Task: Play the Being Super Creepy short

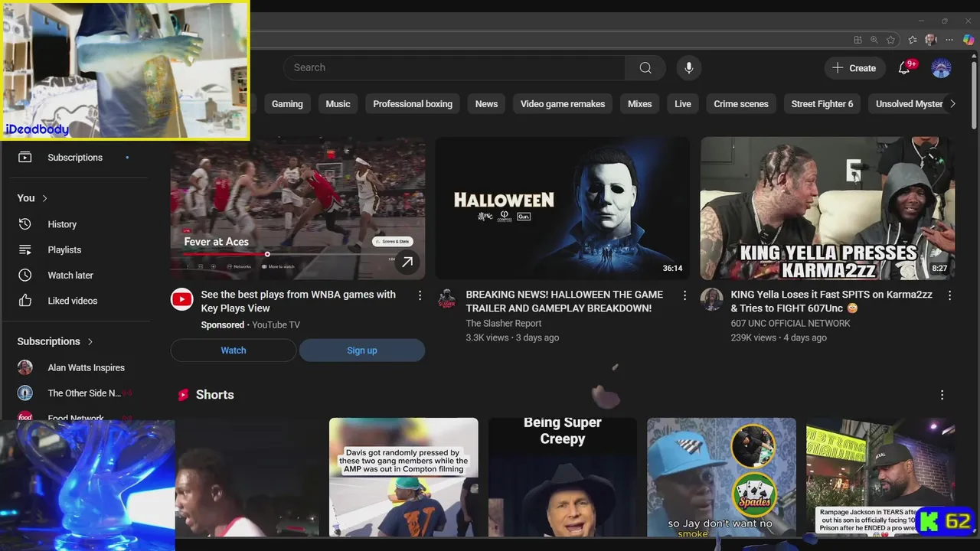Action: (x=563, y=477)
